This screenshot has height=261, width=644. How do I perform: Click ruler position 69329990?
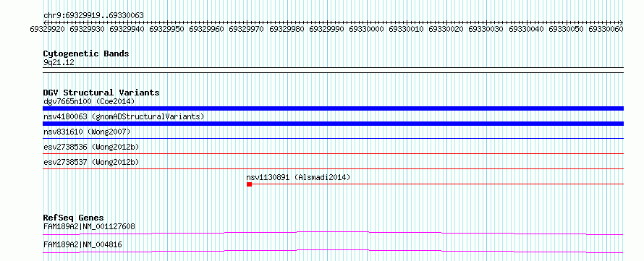click(327, 29)
